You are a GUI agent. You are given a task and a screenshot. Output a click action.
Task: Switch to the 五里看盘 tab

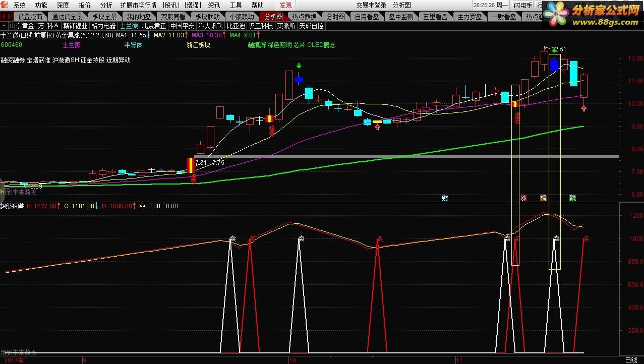point(436,17)
